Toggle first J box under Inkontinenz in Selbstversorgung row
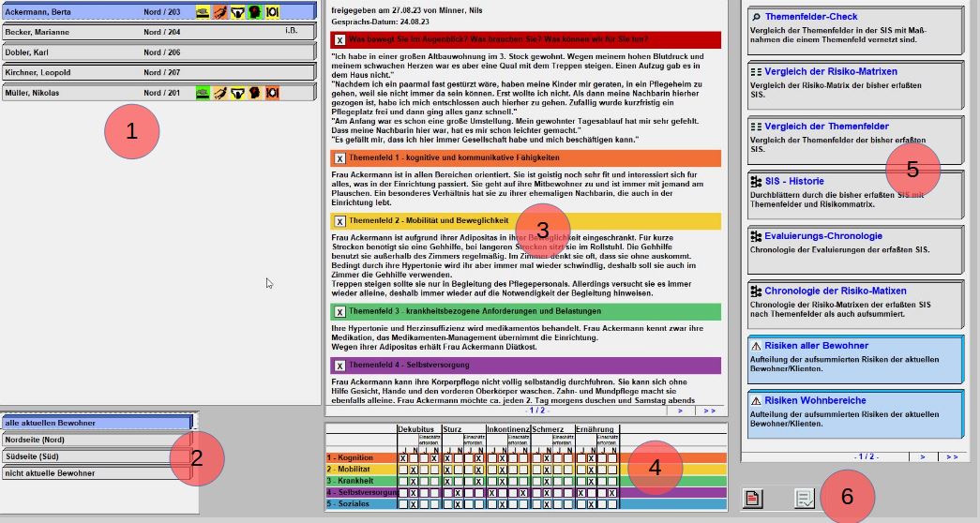 pos(491,493)
